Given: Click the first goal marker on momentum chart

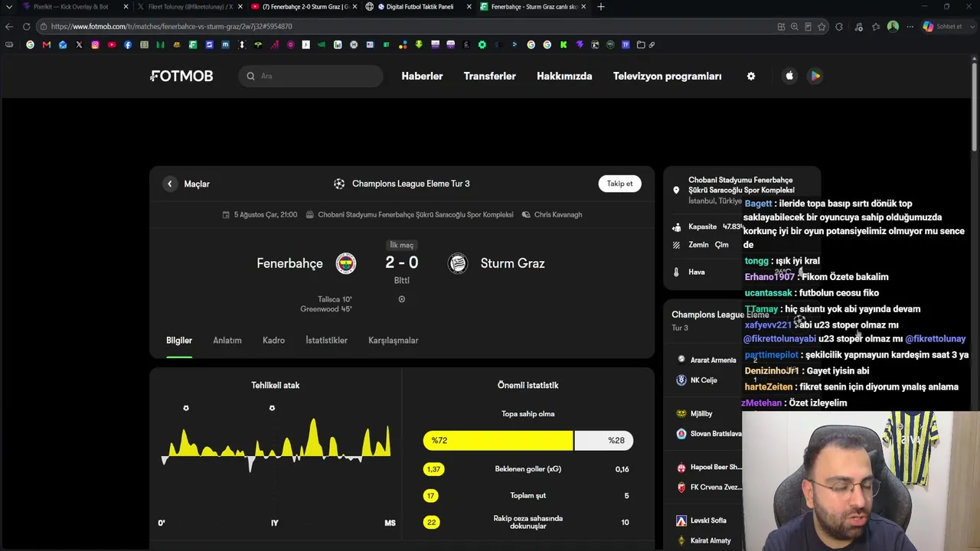Looking at the screenshot, I should [x=186, y=408].
